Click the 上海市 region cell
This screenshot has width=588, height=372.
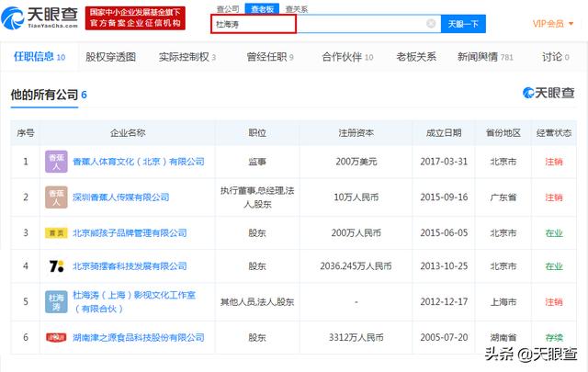click(503, 302)
